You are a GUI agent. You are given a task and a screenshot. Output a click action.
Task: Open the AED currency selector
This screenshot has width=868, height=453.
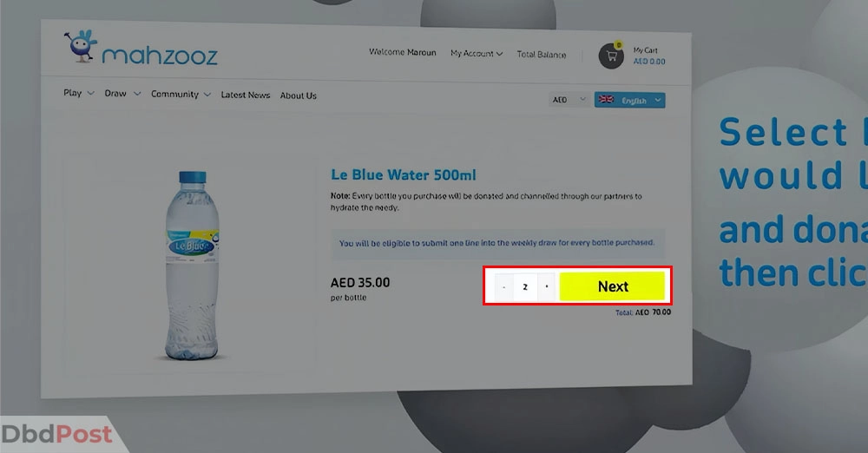tap(569, 100)
